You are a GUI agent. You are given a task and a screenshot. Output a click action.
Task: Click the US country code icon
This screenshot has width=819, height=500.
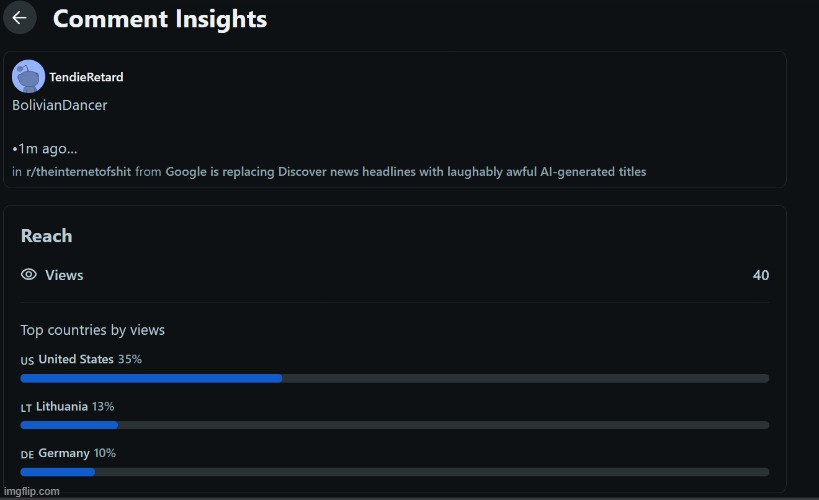[27, 361]
